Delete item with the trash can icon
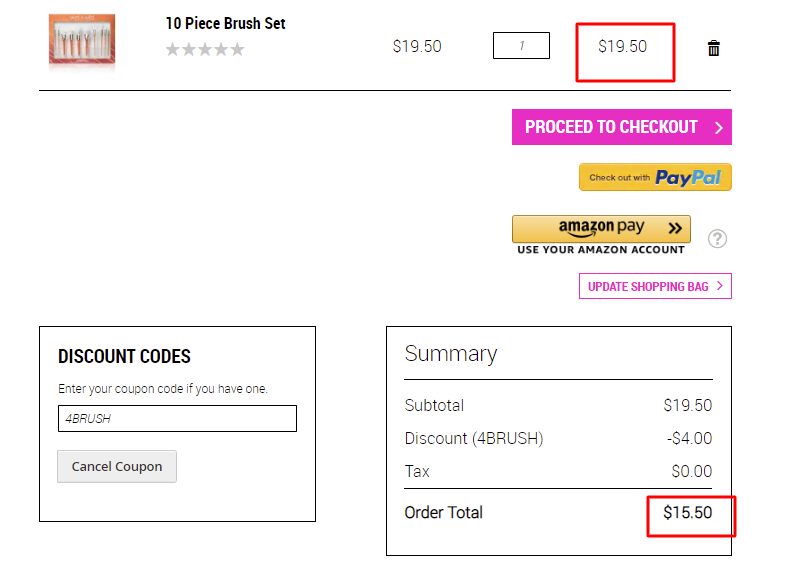 click(x=713, y=48)
